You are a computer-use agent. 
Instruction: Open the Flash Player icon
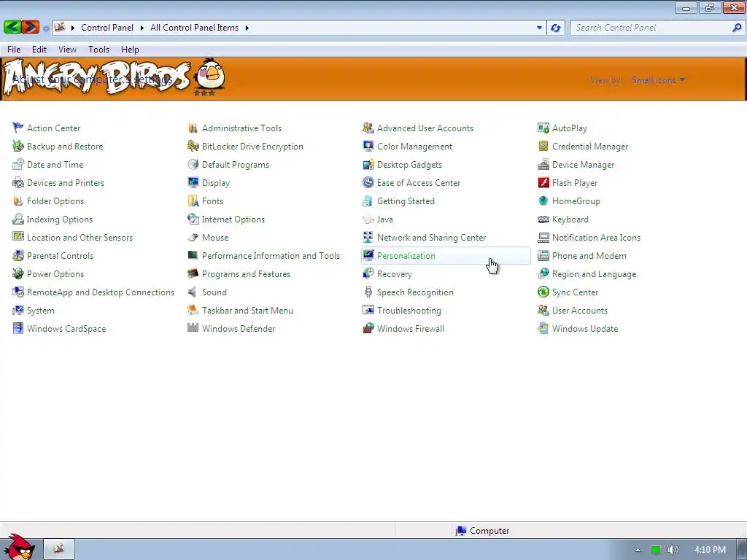(x=543, y=182)
